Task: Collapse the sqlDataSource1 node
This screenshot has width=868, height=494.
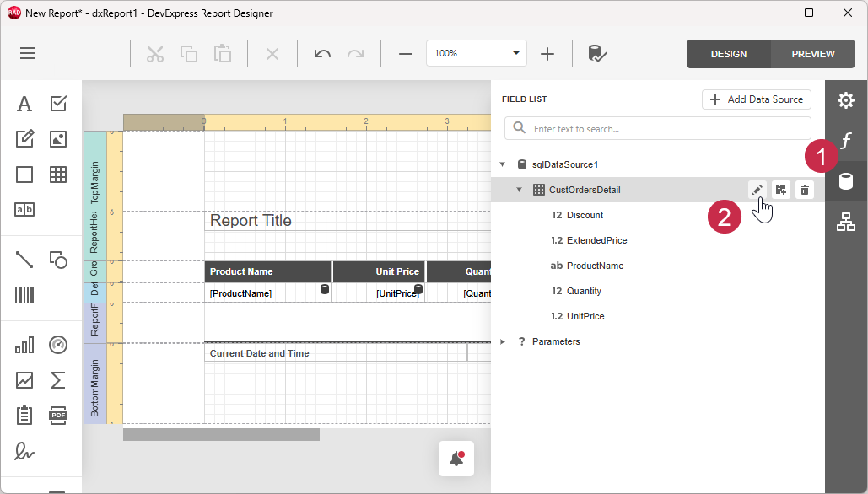Action: [x=502, y=164]
